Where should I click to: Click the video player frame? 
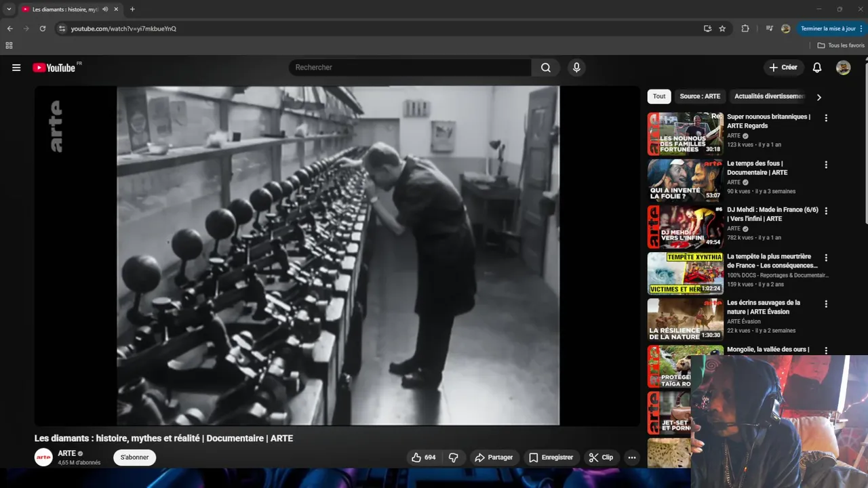338,256
